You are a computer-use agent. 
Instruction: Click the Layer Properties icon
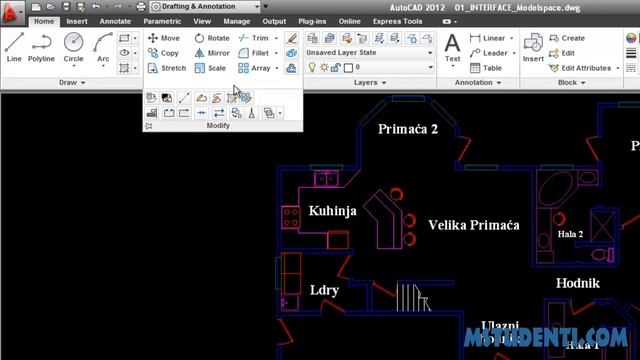point(313,38)
